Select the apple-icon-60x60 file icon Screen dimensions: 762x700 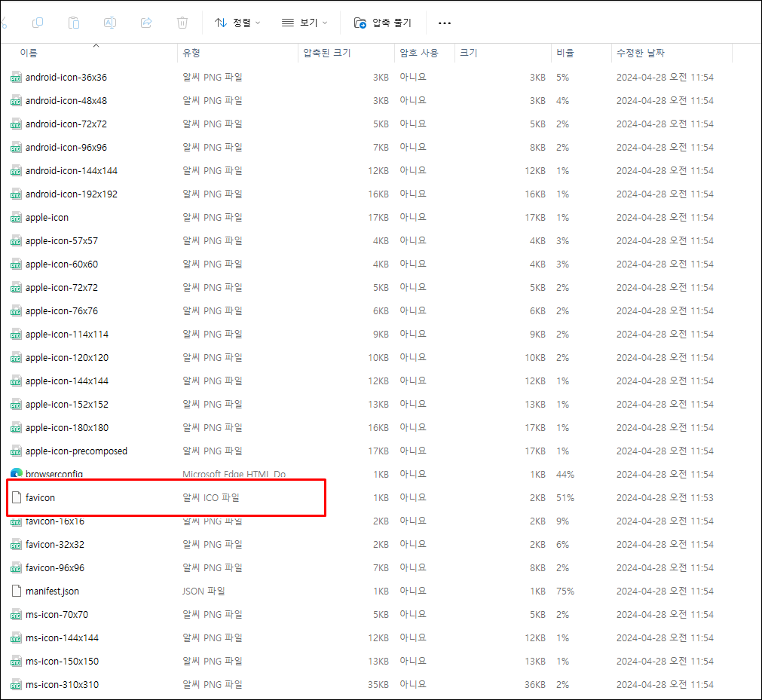coord(16,264)
